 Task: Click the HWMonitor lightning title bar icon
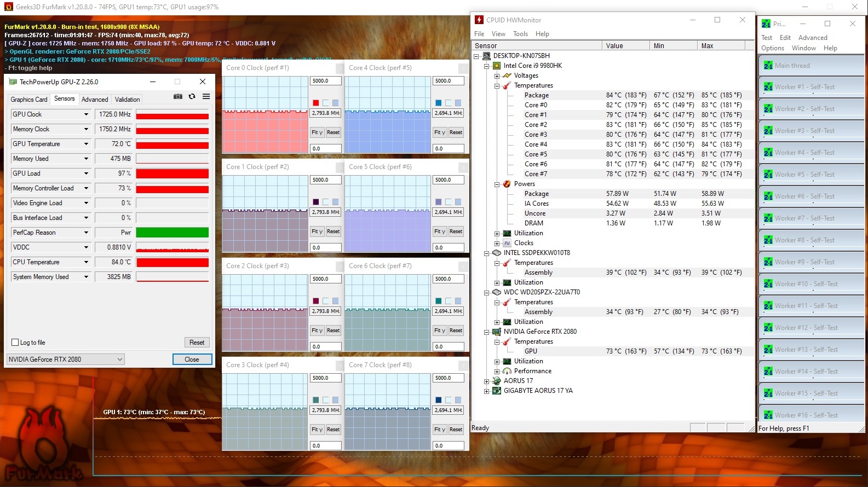(x=479, y=20)
